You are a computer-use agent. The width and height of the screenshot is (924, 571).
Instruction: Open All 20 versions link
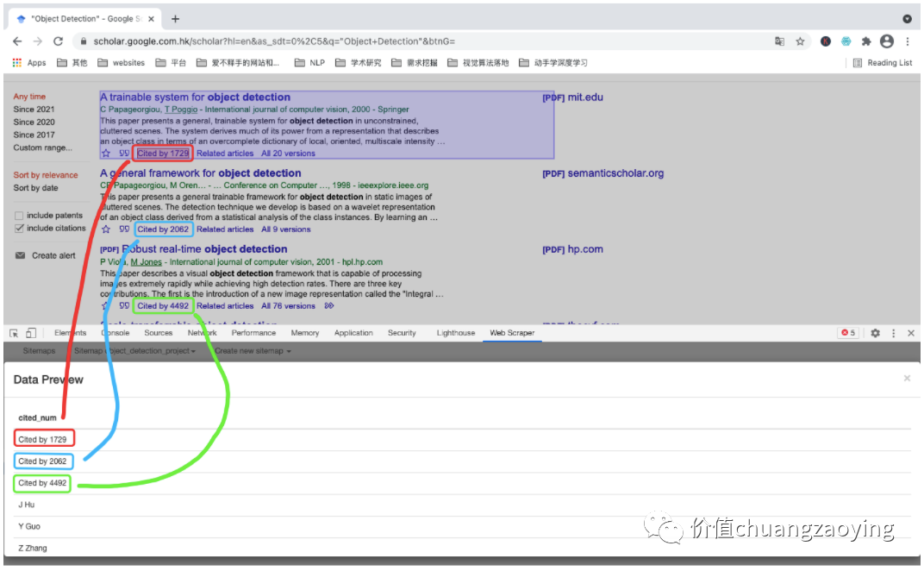tap(288, 154)
